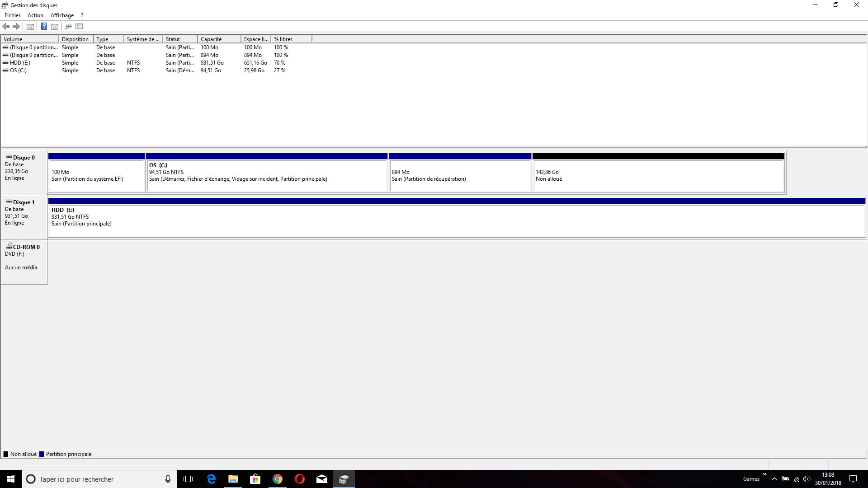This screenshot has height=488, width=868.
Task: Click the Disk Management taskbar icon
Action: pyautogui.click(x=344, y=479)
